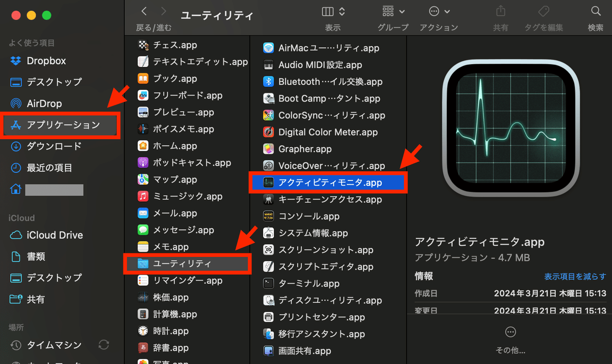Open アクション ellipsis dropdown menu
The image size is (612, 364).
[x=439, y=11]
